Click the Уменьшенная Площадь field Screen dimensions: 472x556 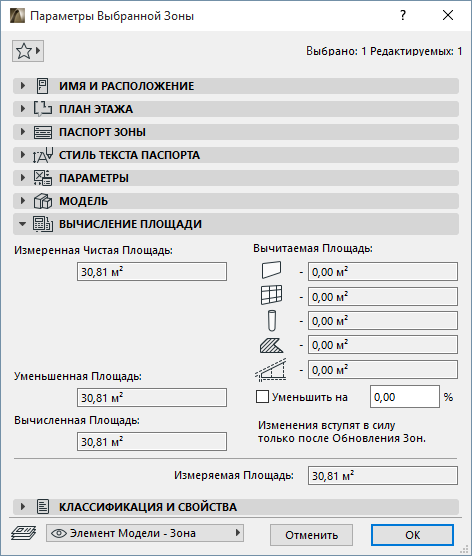tap(152, 397)
